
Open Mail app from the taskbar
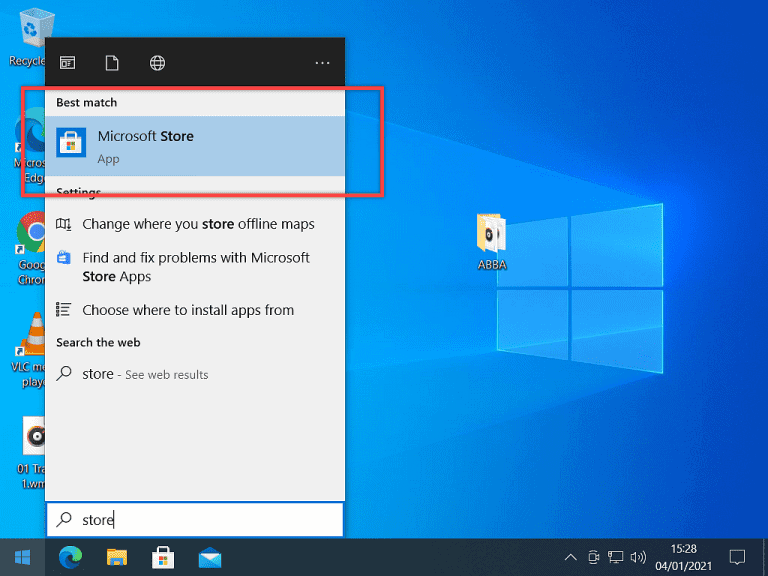click(x=210, y=557)
